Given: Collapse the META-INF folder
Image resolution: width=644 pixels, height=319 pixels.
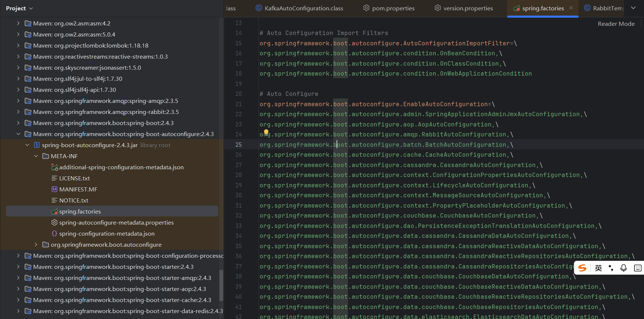Looking at the screenshot, I should pos(36,156).
